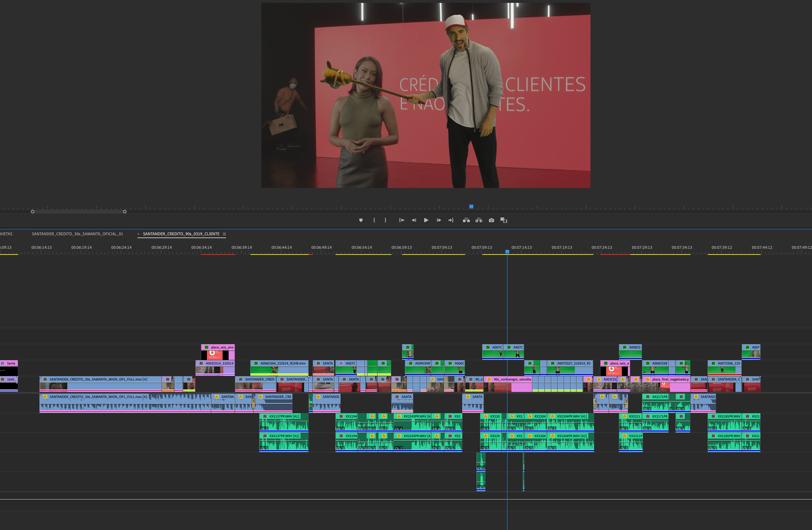Click ruler timecode 00:07:29:13
812x530 pixels.
tap(642, 248)
